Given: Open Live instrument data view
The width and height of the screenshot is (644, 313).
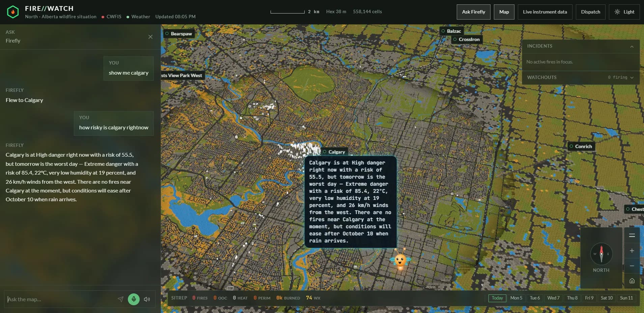Looking at the screenshot, I should click(545, 12).
